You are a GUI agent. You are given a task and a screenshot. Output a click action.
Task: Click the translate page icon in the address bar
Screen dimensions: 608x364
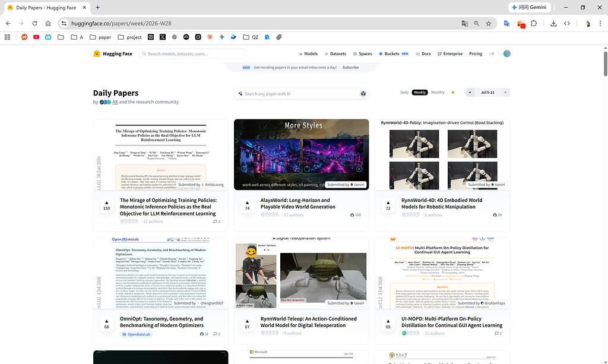pos(464,23)
